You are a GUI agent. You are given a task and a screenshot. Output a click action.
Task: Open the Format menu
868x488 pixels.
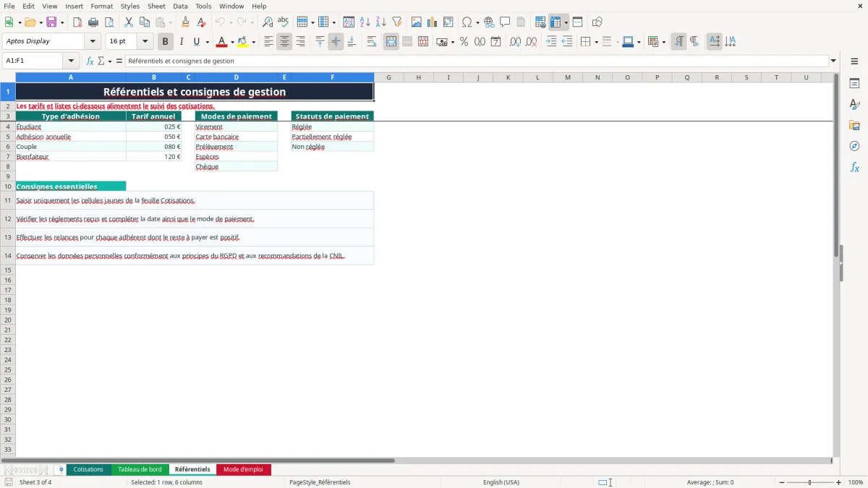click(102, 6)
